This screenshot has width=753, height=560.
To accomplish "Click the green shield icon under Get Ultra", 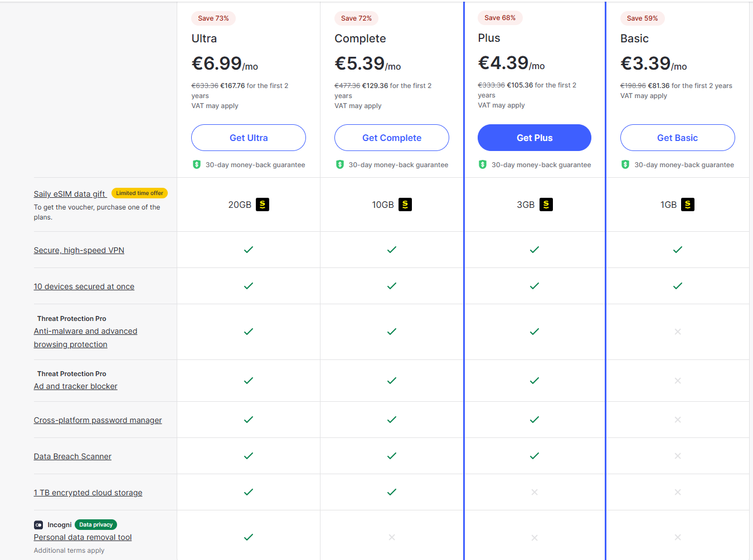I will (x=197, y=164).
